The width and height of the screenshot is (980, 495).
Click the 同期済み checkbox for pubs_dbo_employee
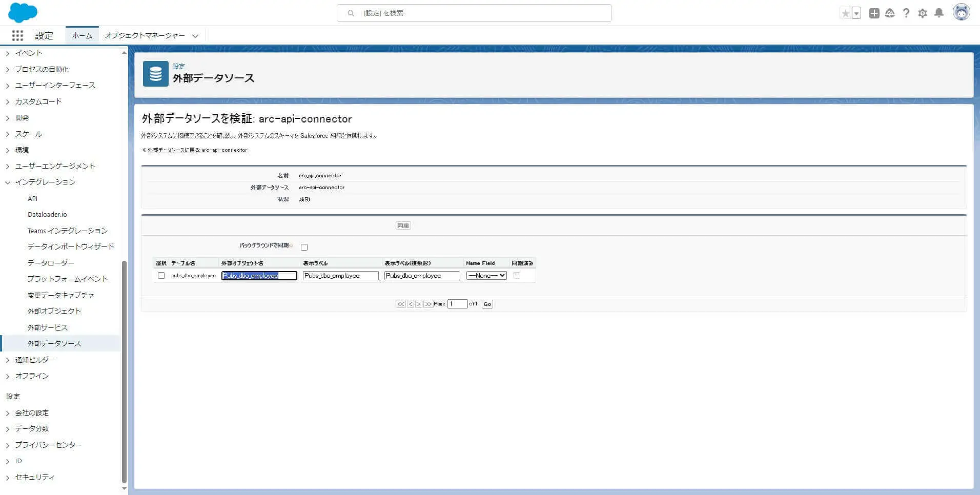(x=517, y=276)
